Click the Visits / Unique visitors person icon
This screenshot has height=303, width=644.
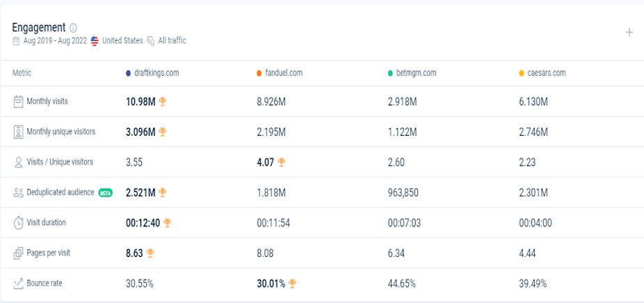point(18,162)
